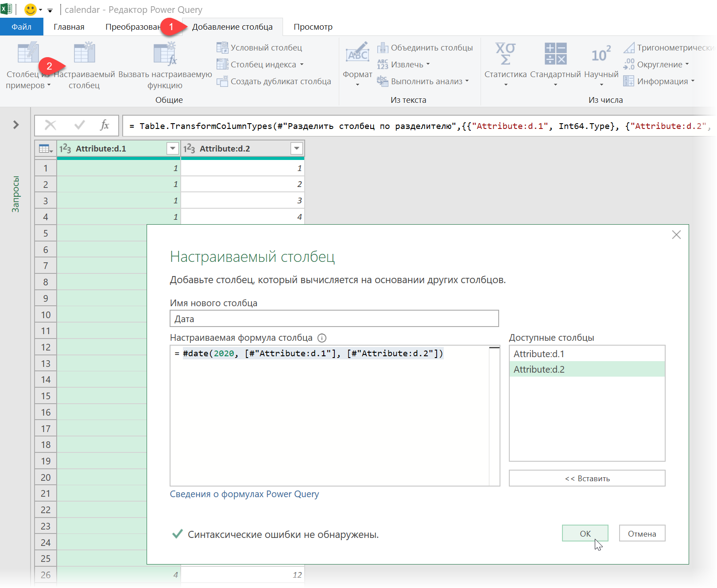Click the new column name field

click(x=334, y=319)
